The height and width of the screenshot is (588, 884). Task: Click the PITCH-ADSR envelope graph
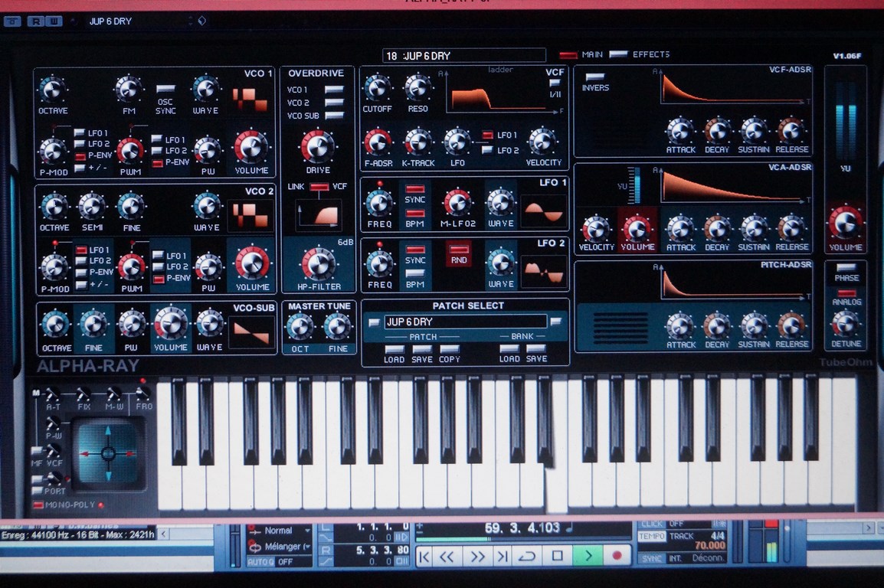tap(733, 283)
